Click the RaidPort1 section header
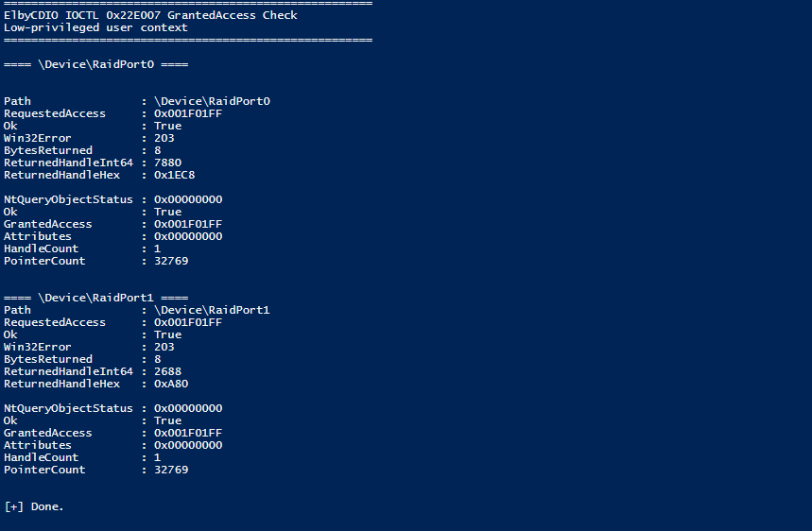The image size is (812, 531). (x=95, y=298)
